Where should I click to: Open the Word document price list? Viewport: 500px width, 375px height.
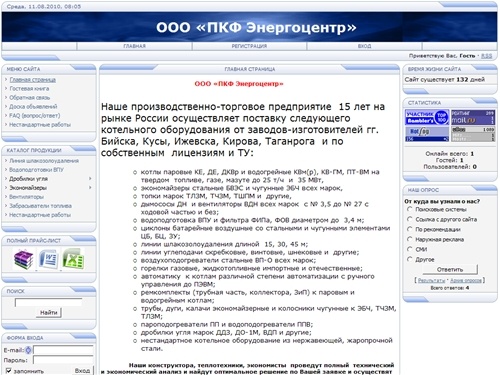48,259
